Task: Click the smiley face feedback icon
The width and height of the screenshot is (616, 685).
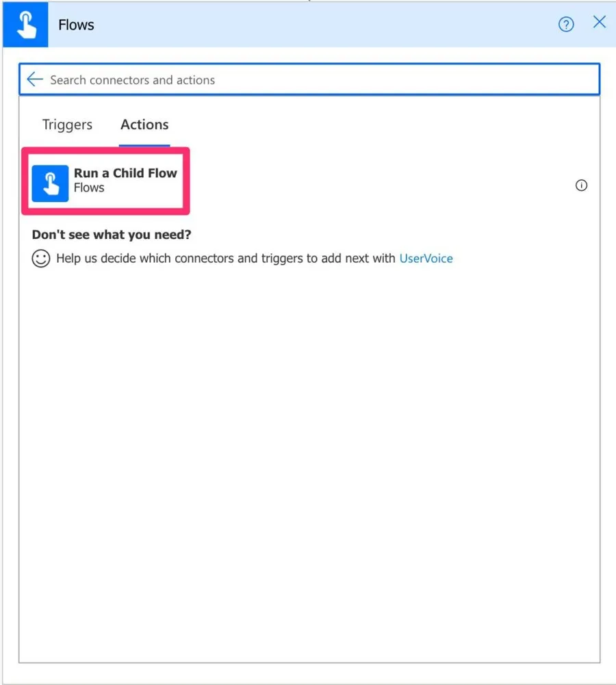Action: click(x=41, y=259)
